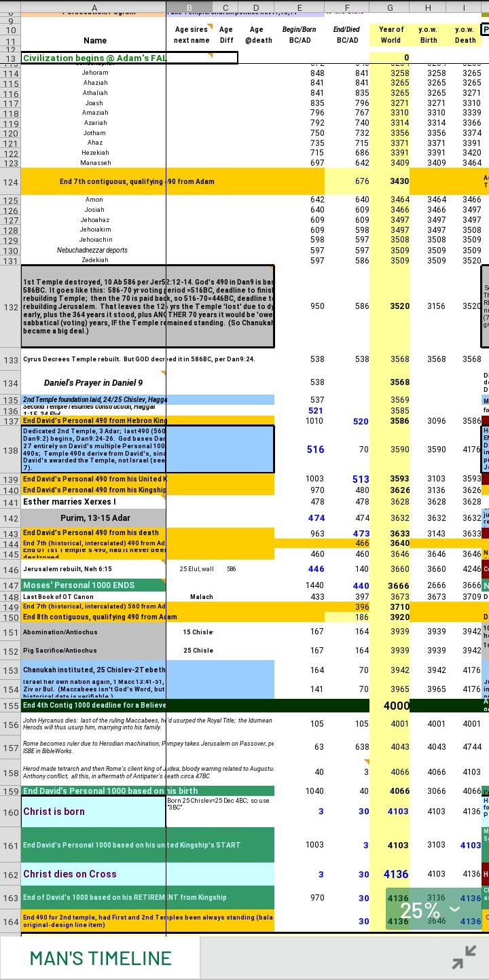Select the 'Jehoiakim' name cell
Viewport: 489px width, 980px height.
pos(94,230)
